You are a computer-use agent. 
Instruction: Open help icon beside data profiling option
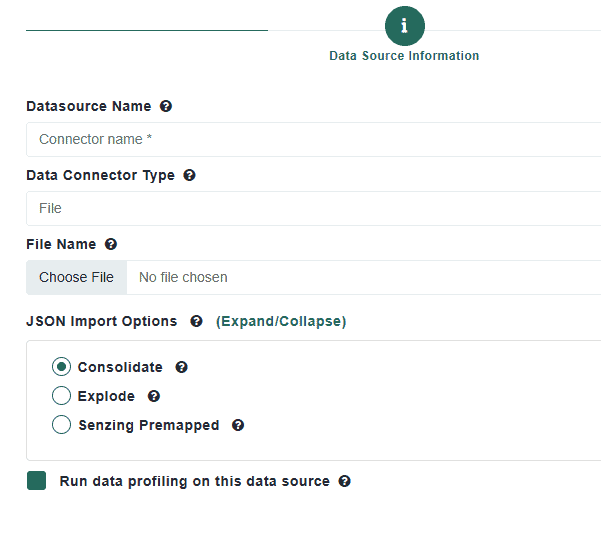click(345, 481)
